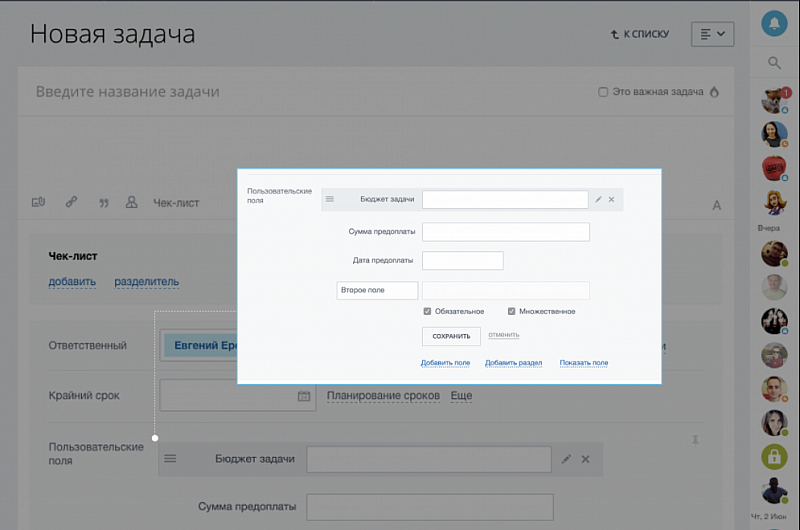Click the Второе поле name field

tap(377, 290)
